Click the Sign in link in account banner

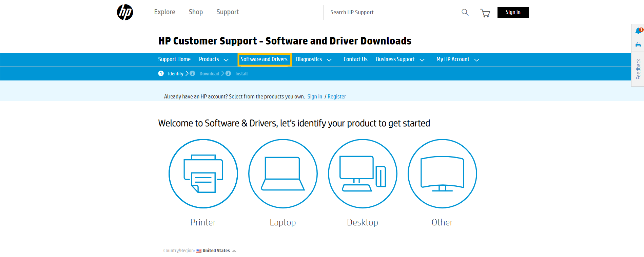(315, 97)
